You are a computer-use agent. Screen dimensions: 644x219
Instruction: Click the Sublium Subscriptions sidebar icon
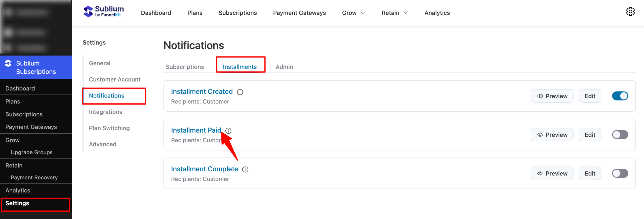8,63
